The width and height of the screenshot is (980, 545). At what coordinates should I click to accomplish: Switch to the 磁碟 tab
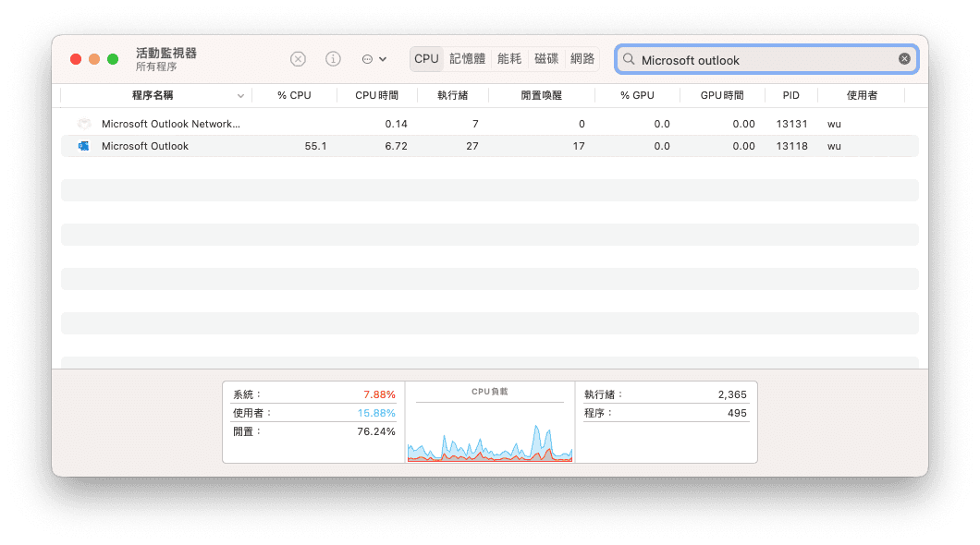(x=546, y=59)
